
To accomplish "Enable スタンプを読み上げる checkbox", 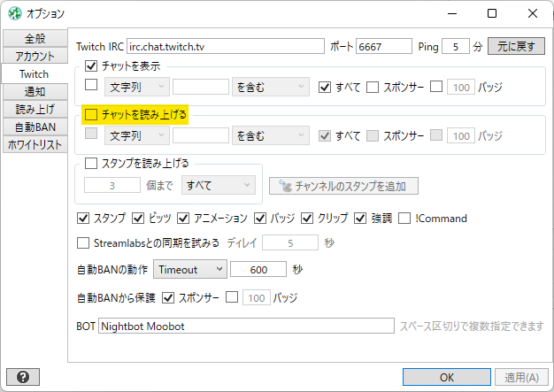I will 91,163.
